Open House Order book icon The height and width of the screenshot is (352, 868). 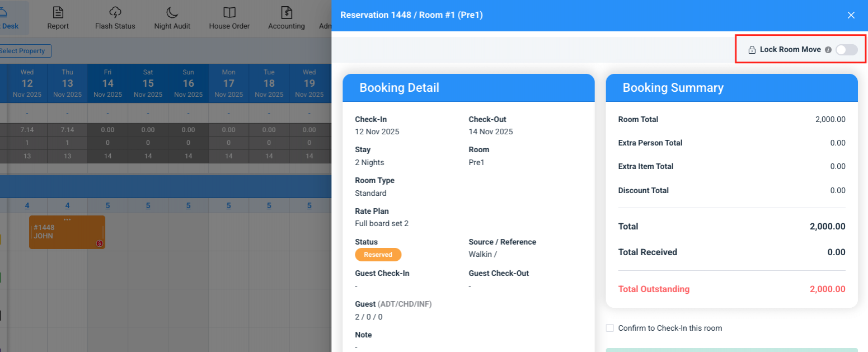point(229,13)
